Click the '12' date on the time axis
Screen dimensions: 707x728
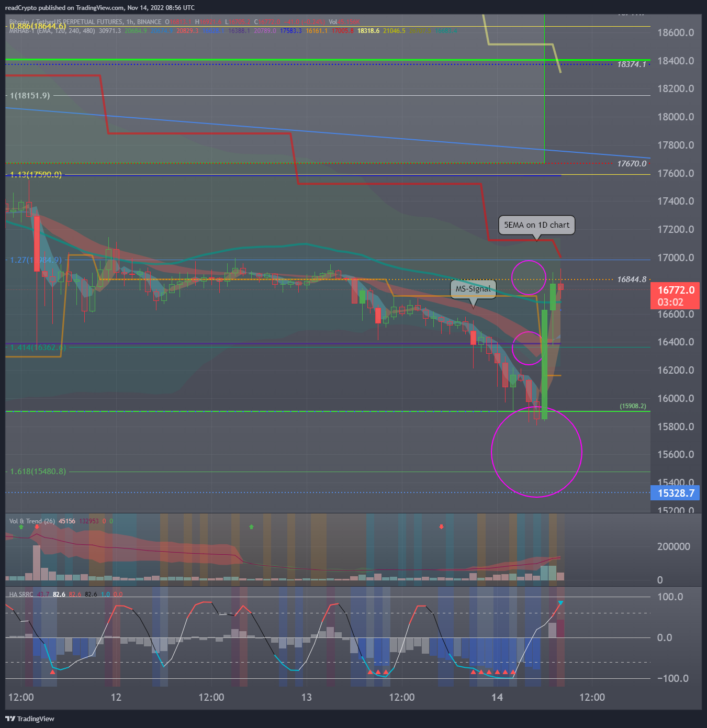[116, 697]
